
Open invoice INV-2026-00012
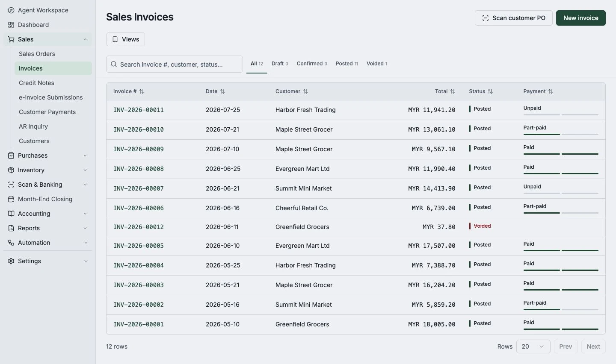click(139, 227)
